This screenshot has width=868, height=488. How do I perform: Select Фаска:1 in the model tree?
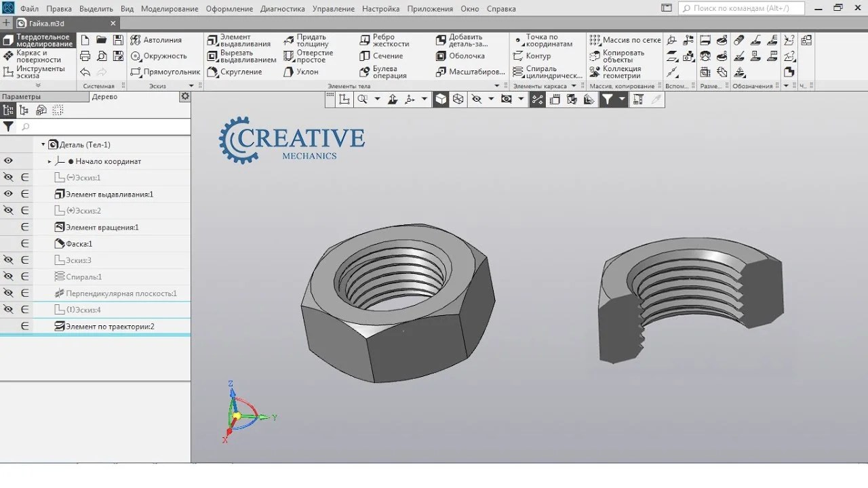(x=73, y=244)
